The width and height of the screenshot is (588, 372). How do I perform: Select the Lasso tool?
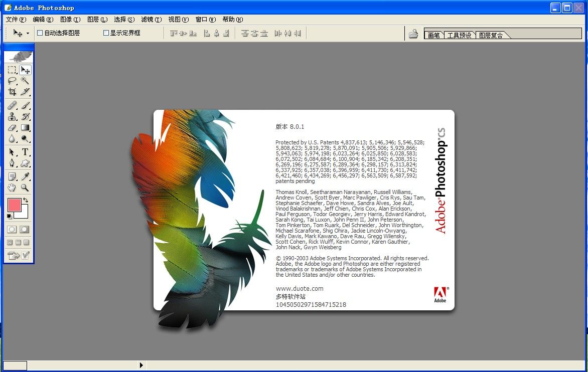pyautogui.click(x=12, y=81)
